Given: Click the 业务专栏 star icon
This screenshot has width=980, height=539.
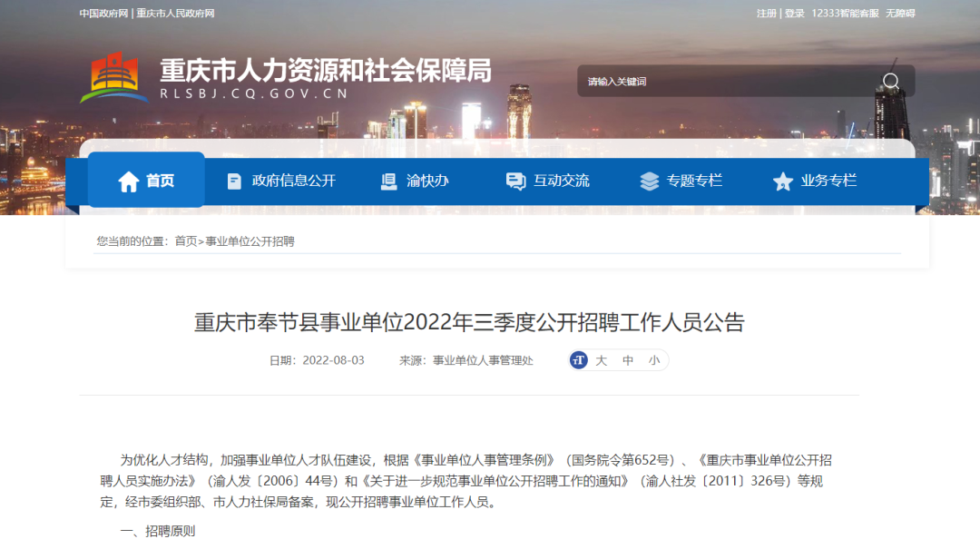Looking at the screenshot, I should point(782,181).
